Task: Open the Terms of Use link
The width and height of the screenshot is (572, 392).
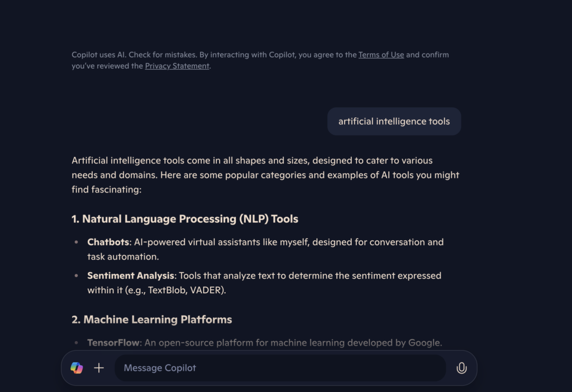Action: pos(381,55)
